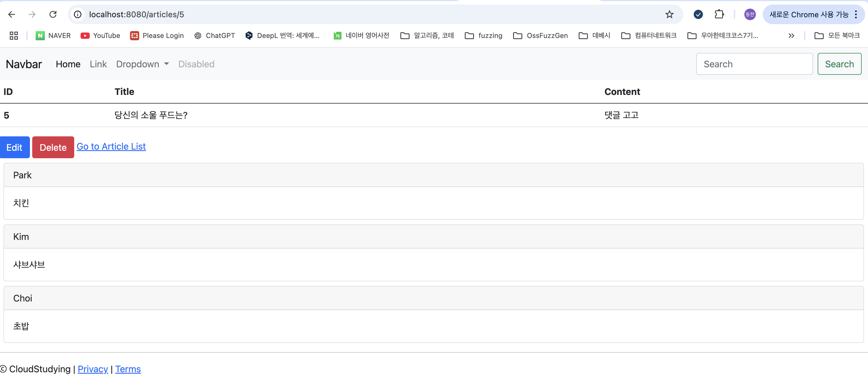The width and height of the screenshot is (868, 378).
Task: Open Chrome's three-dot menu
Action: coord(856,14)
